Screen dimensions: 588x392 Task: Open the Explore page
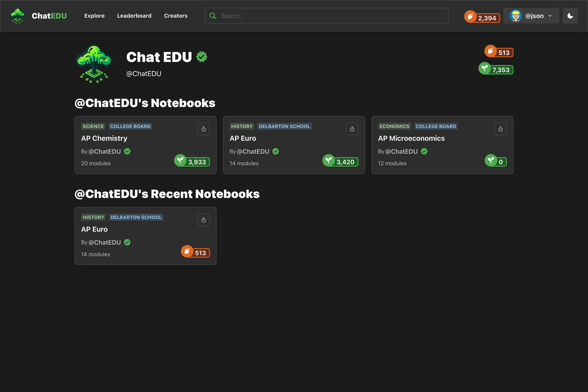point(94,16)
